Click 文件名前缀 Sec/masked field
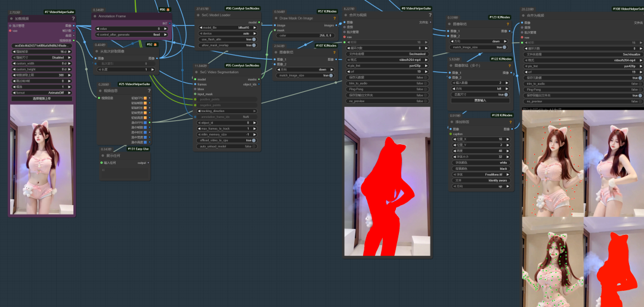 (388, 54)
